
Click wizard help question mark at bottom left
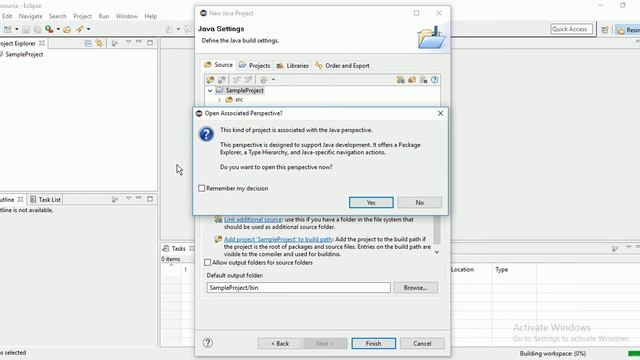pyautogui.click(x=208, y=342)
